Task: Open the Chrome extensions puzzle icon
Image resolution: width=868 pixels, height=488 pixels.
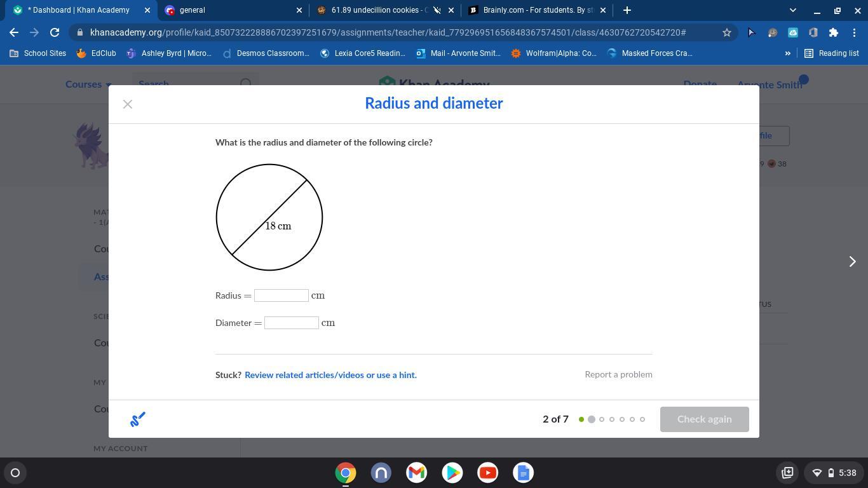Action: (x=834, y=32)
